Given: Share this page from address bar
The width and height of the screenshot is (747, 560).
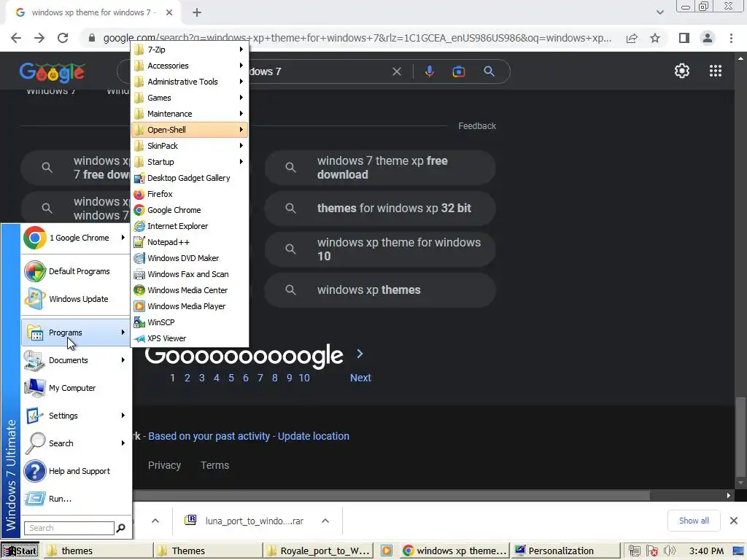Looking at the screenshot, I should [x=632, y=38].
